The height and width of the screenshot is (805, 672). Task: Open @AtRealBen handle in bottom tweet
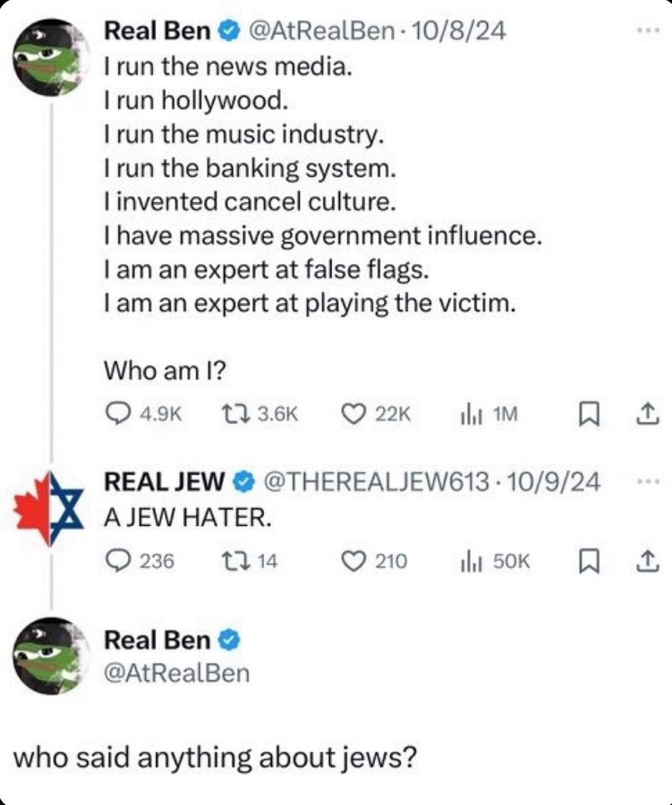coord(177,673)
